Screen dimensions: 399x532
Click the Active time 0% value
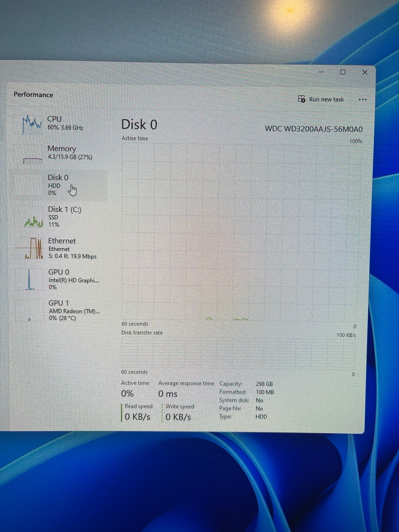(x=127, y=394)
